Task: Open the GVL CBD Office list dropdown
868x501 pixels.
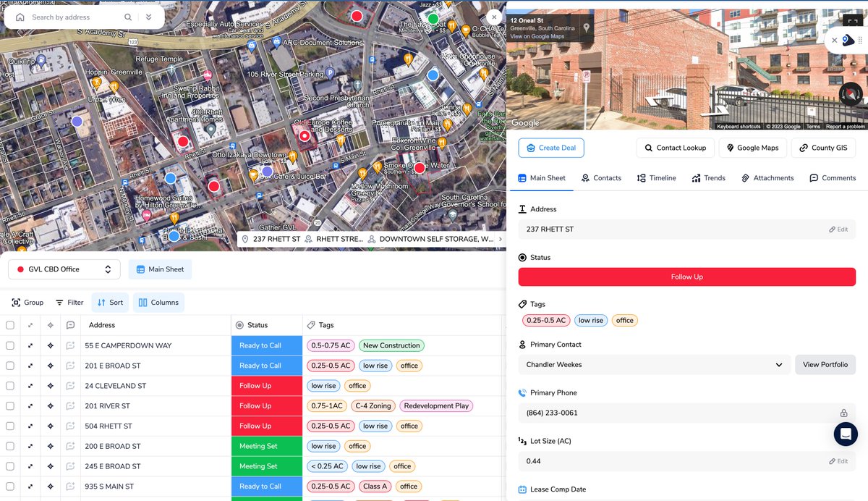Action: 64,269
